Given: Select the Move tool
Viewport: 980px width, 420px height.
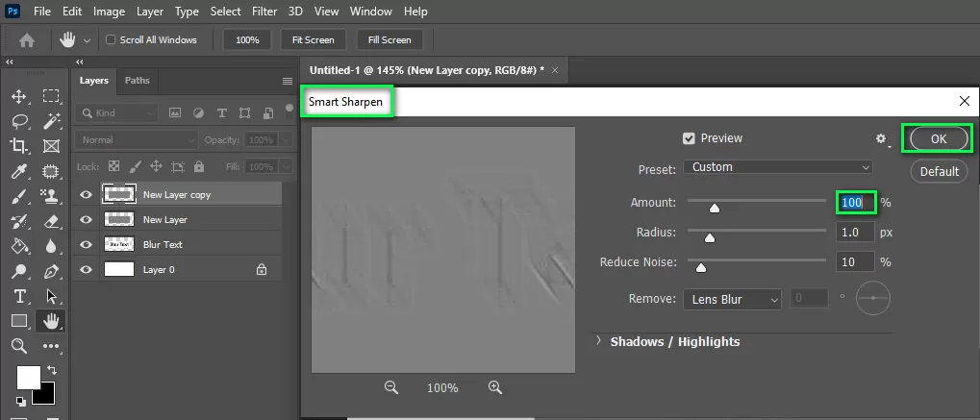Looking at the screenshot, I should [18, 96].
